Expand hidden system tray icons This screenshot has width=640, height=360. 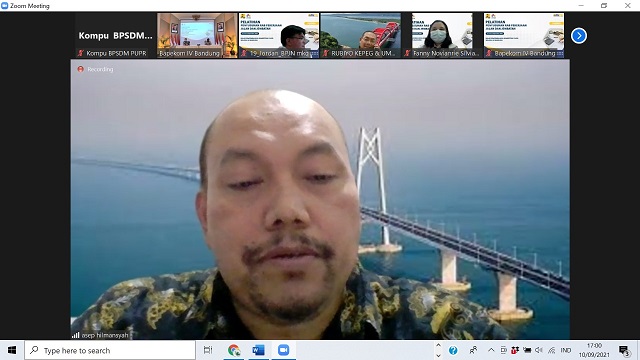click(491, 350)
